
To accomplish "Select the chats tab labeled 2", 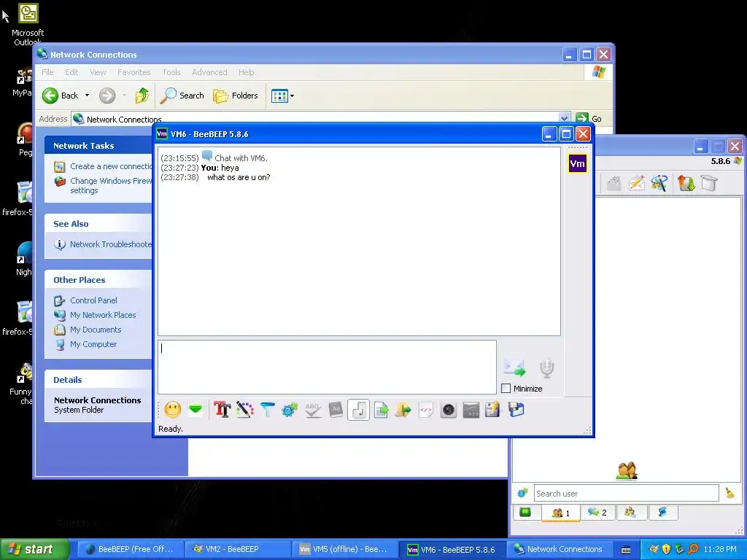I will (x=597, y=513).
